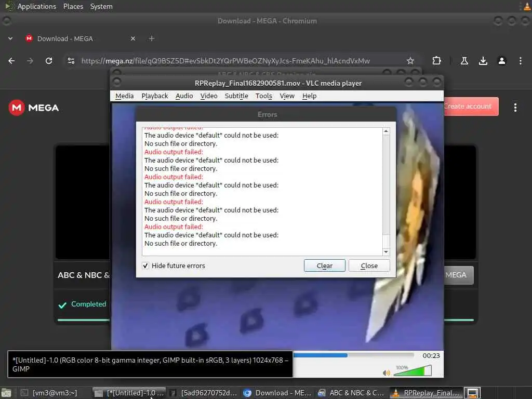Image resolution: width=532 pixels, height=399 pixels.
Task: Switch to Untitled GIMP taskbar item
Action: (129, 393)
